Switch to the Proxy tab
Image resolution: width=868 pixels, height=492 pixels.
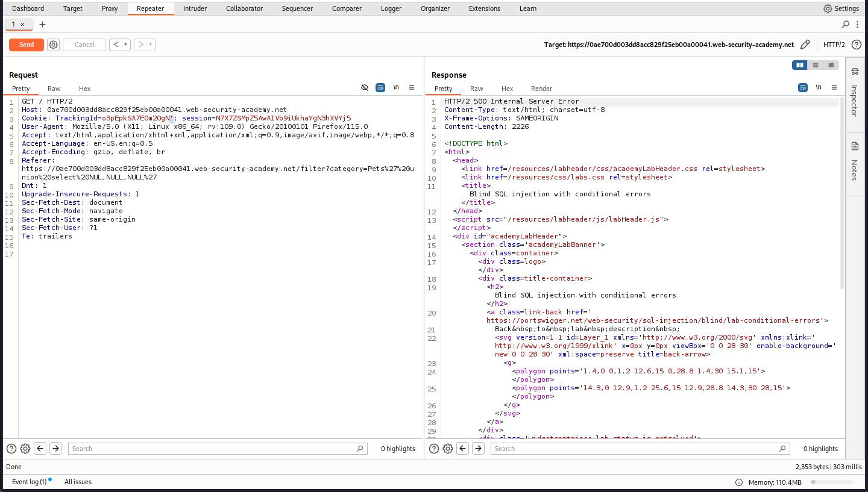110,8
